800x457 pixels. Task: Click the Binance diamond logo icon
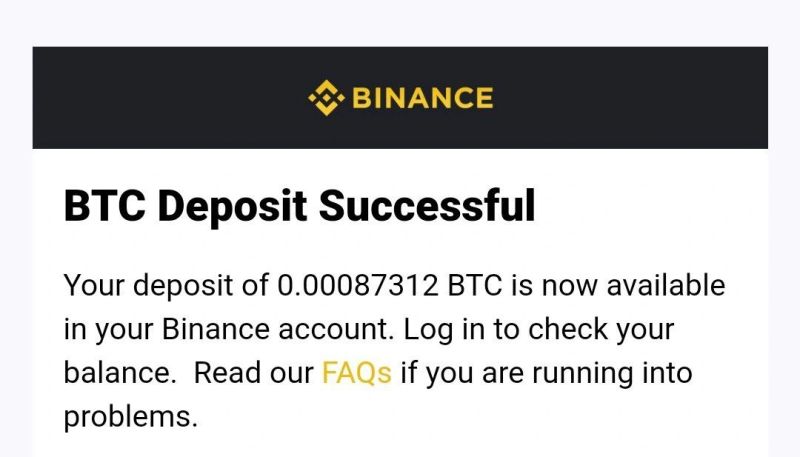pos(325,98)
